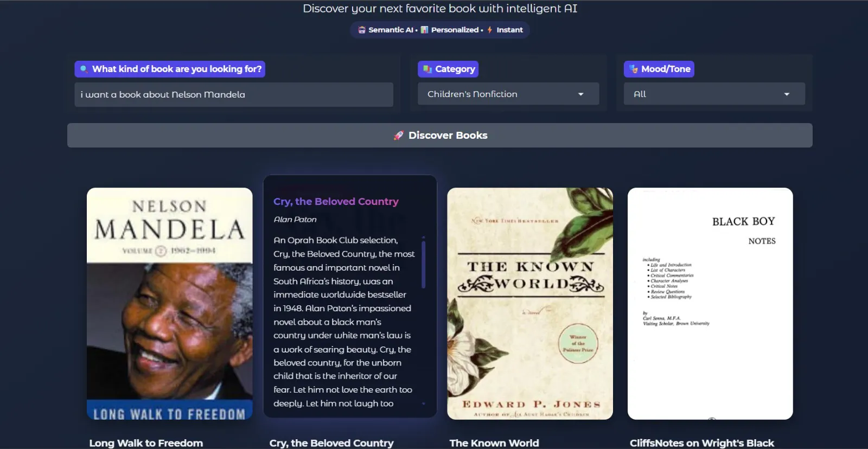The height and width of the screenshot is (449, 868).
Task: Click the Instant lightning bolt icon
Action: (490, 30)
